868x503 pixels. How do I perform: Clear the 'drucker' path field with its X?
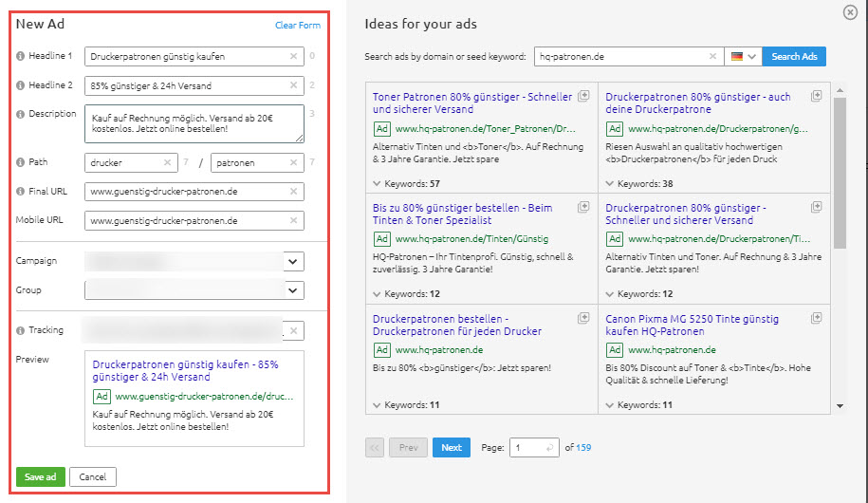(167, 162)
